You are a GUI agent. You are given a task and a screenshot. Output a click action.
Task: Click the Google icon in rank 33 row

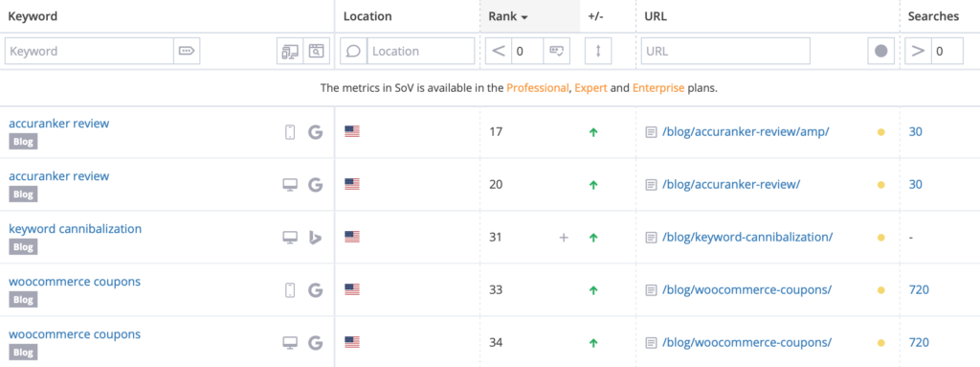tap(316, 290)
